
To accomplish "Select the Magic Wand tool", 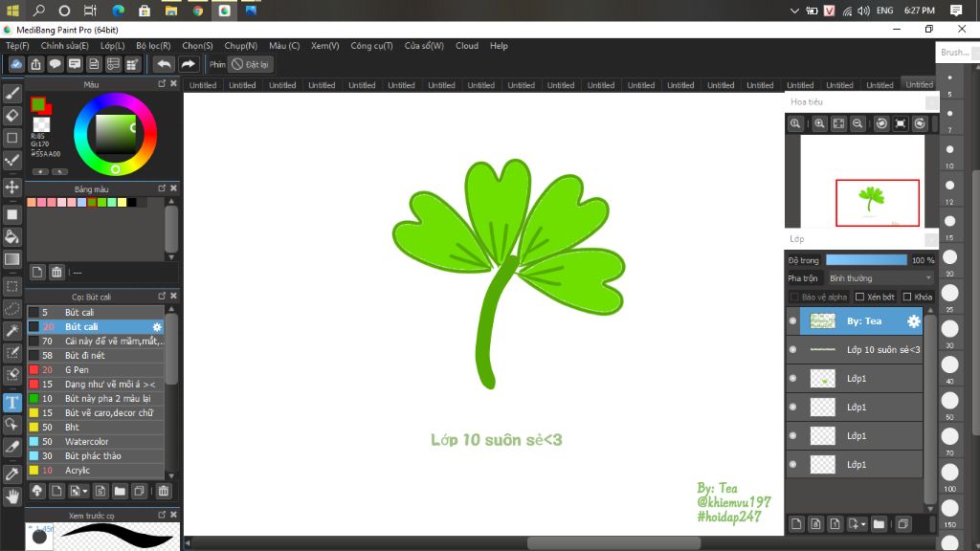I will tap(11, 330).
